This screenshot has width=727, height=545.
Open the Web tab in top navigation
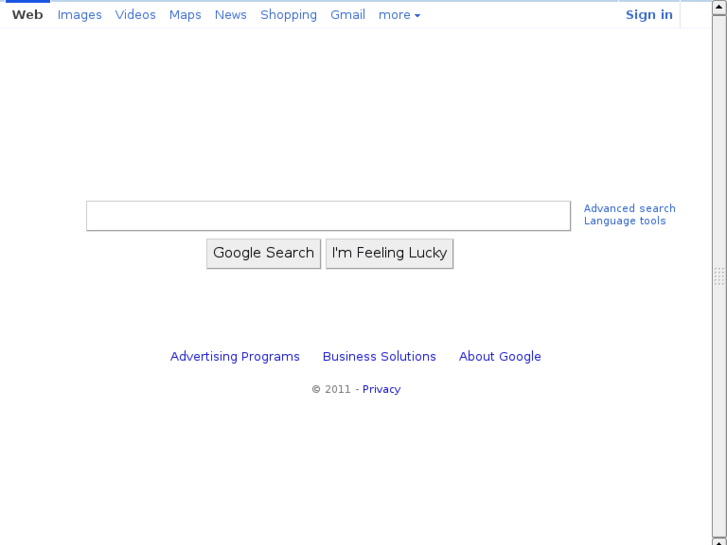27,15
